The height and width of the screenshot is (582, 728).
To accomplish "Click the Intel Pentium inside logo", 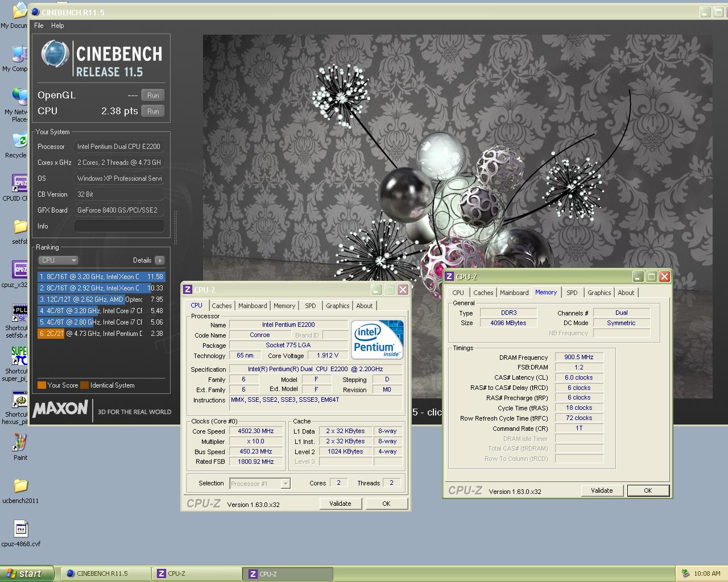I will tap(377, 340).
